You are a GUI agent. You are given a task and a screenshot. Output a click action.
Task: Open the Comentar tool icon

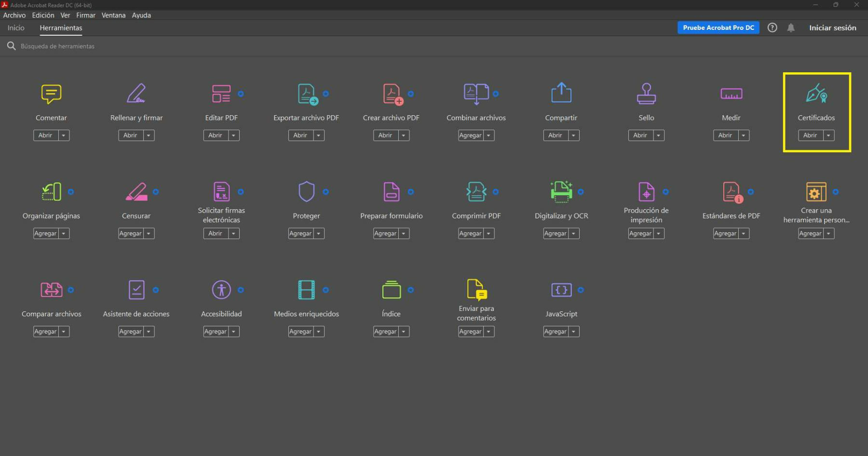click(x=51, y=94)
